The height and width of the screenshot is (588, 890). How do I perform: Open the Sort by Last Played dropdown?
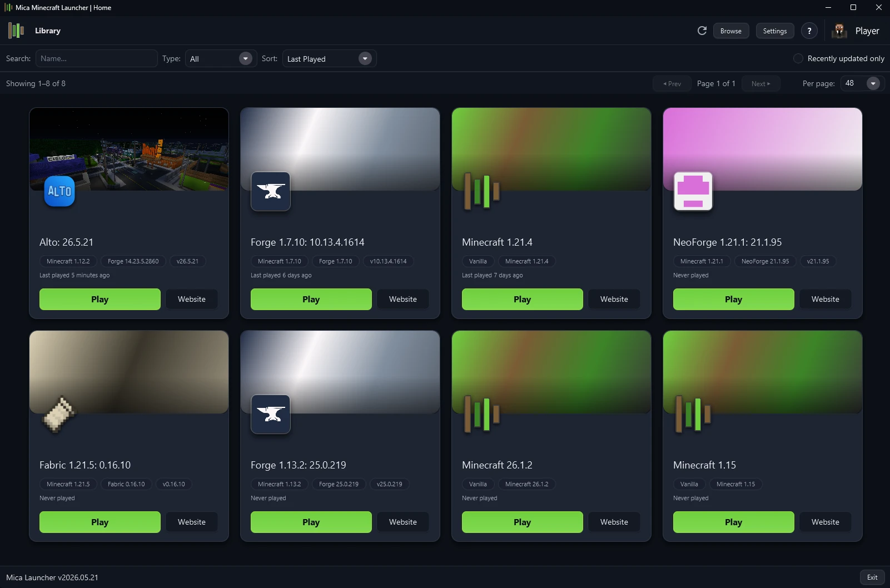click(329, 58)
